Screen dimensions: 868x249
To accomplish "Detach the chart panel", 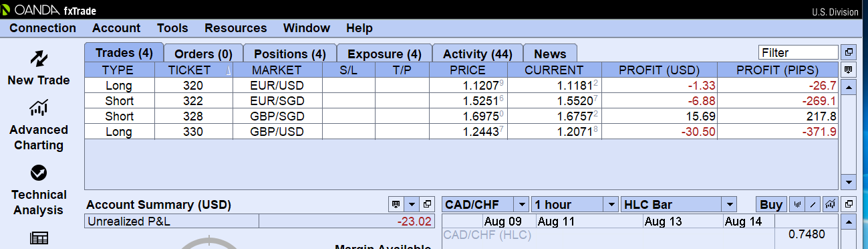I will pos(849,204).
